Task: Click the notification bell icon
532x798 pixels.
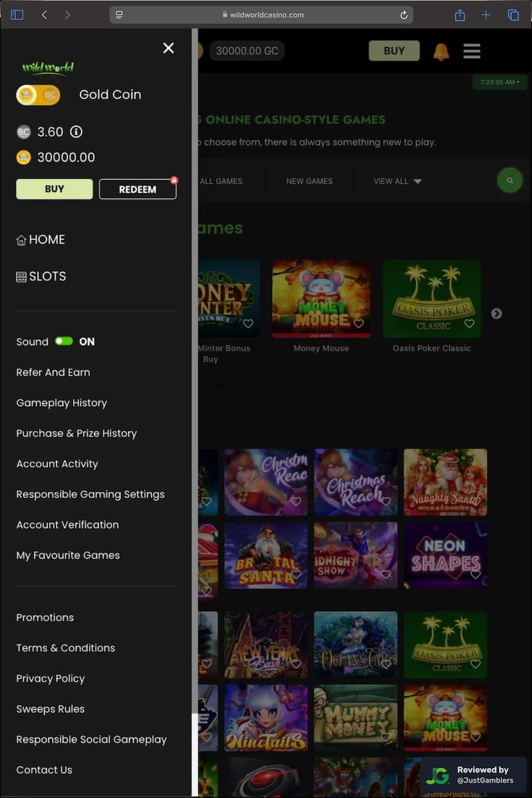Action: 442,51
